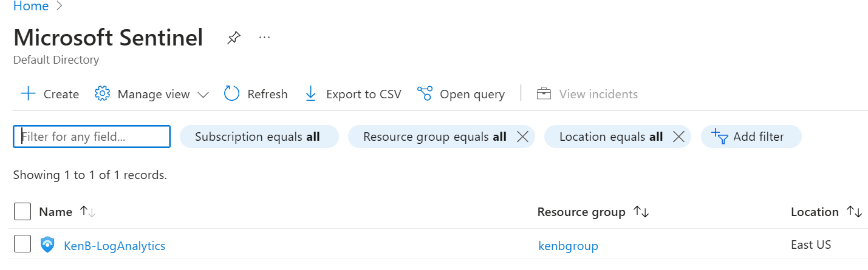Click the Location column header text

pyautogui.click(x=815, y=212)
